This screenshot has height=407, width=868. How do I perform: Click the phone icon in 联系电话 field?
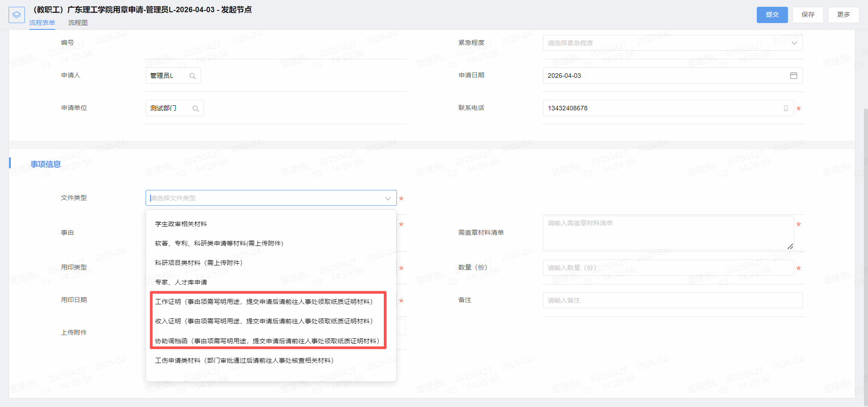tap(786, 109)
